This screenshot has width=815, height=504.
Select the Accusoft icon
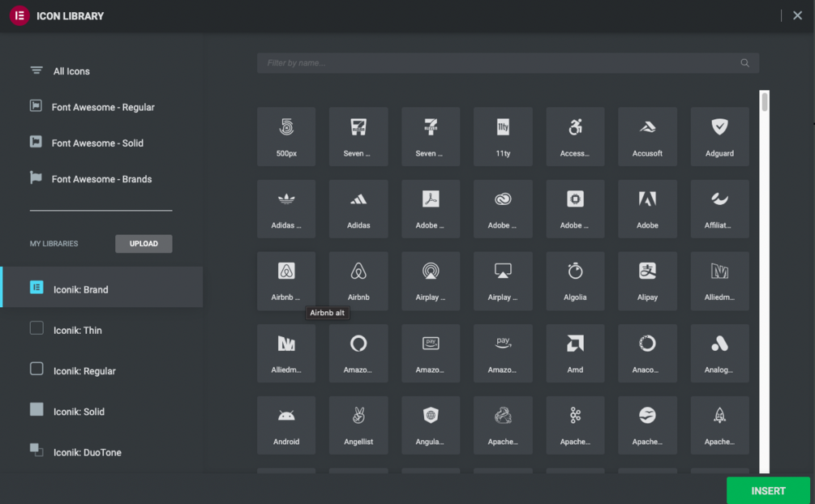(647, 136)
